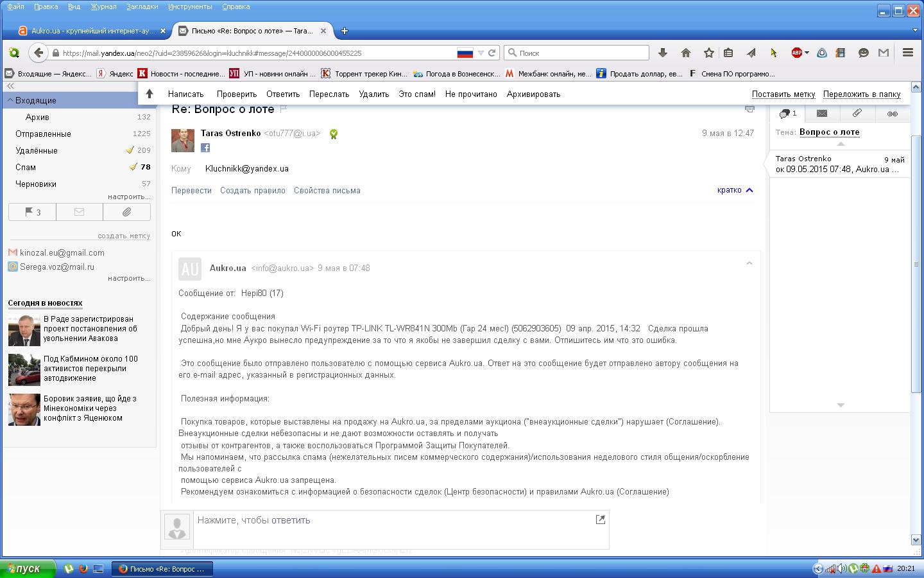Click green verified sender badge

(334, 134)
